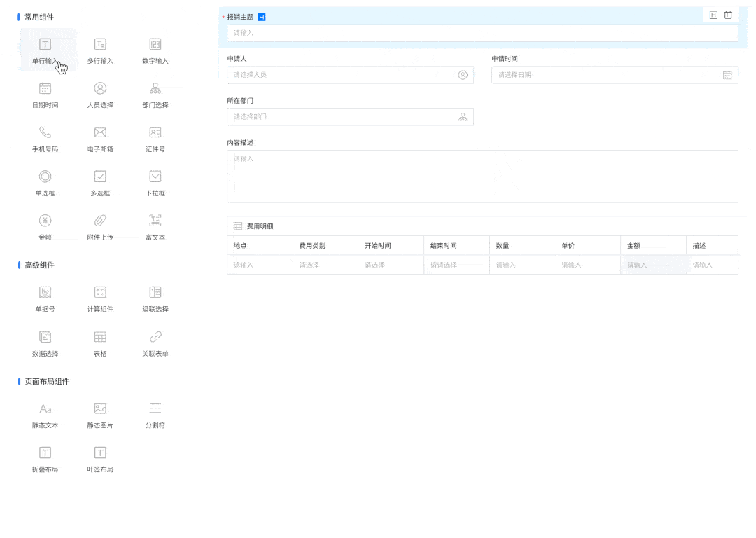Click the calendar icon in 申请时间 field
Viewport: 756px width, 538px height.
727,75
